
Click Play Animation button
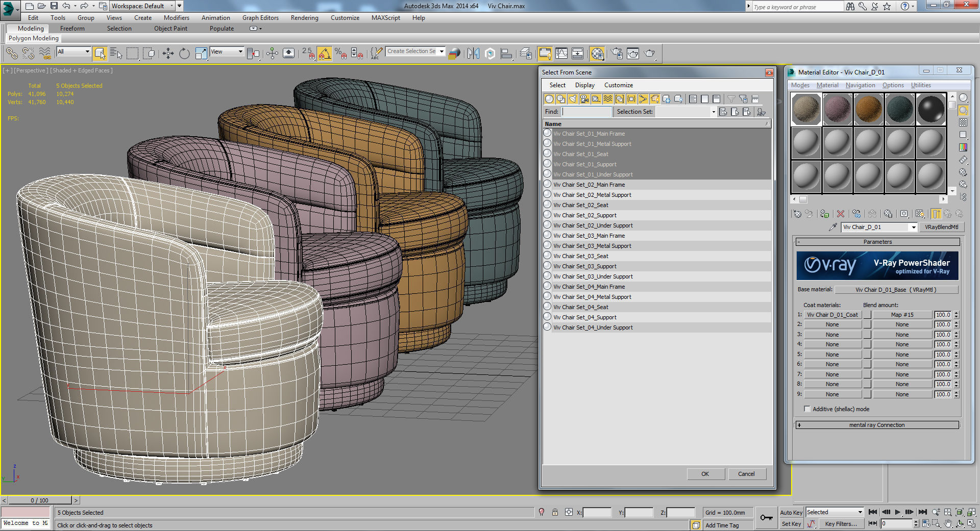(x=897, y=512)
